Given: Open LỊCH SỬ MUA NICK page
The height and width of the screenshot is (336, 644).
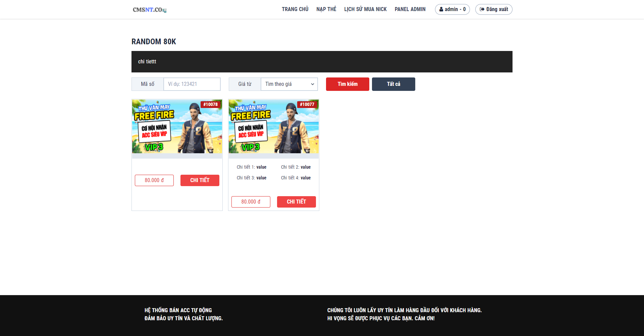Looking at the screenshot, I should click(365, 9).
